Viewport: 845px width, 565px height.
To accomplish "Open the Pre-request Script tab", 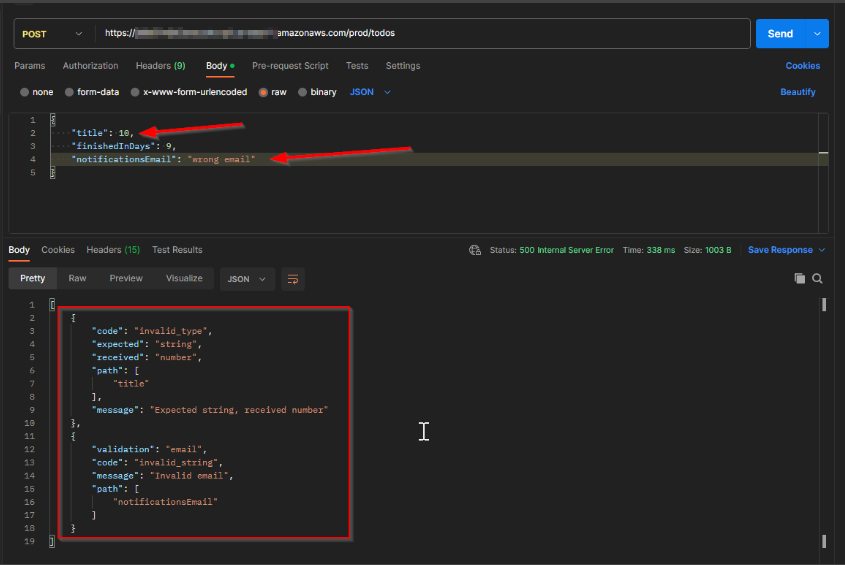I will (290, 66).
